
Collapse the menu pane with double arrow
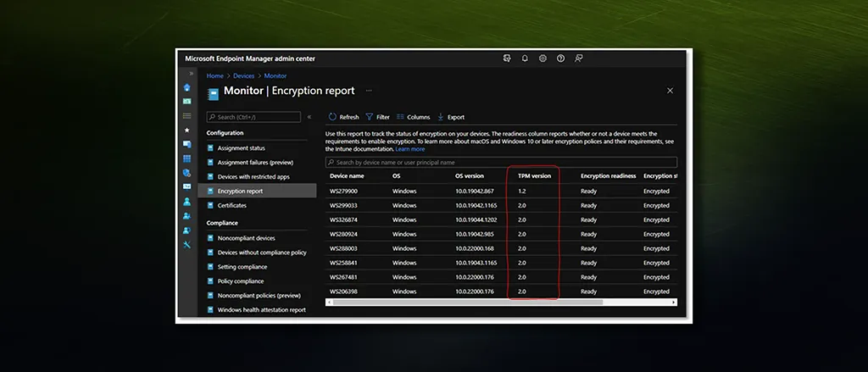(309, 117)
